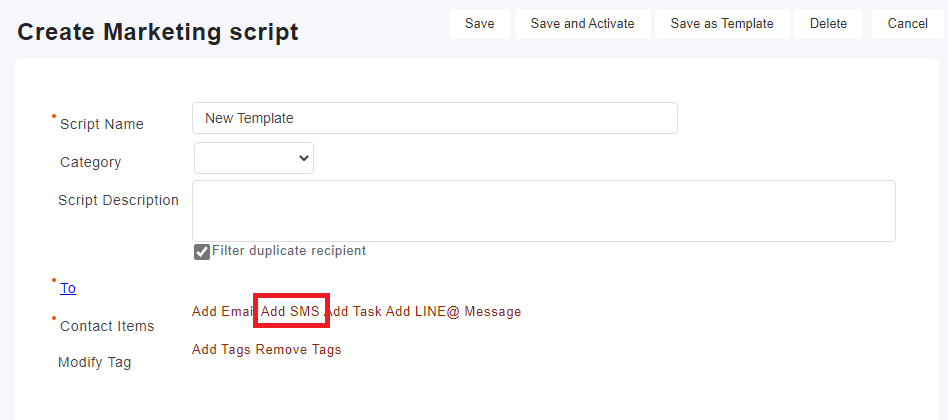
Task: Click inside Script Description box
Action: [543, 210]
